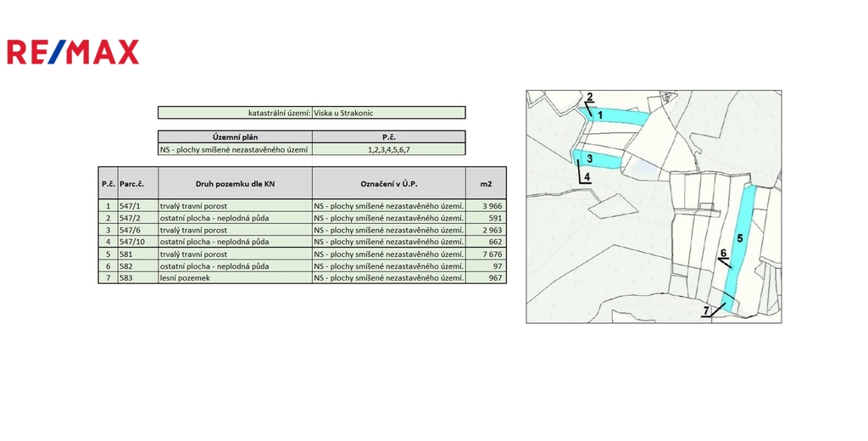
Task: Select the 547/10 parcel cell
Action: [137, 242]
